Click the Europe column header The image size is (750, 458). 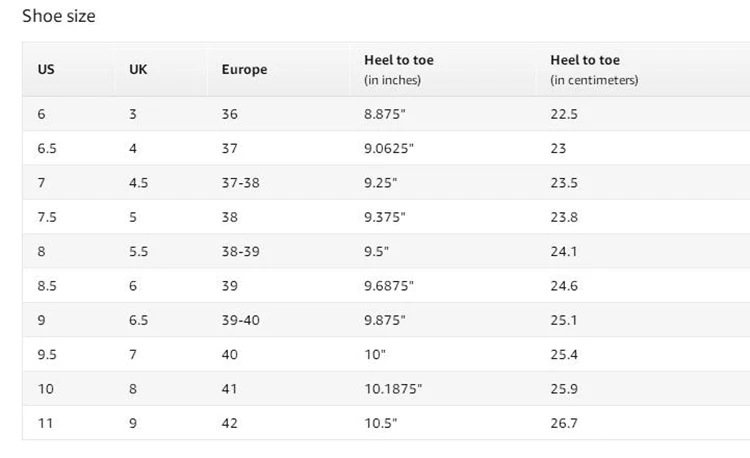tap(244, 70)
